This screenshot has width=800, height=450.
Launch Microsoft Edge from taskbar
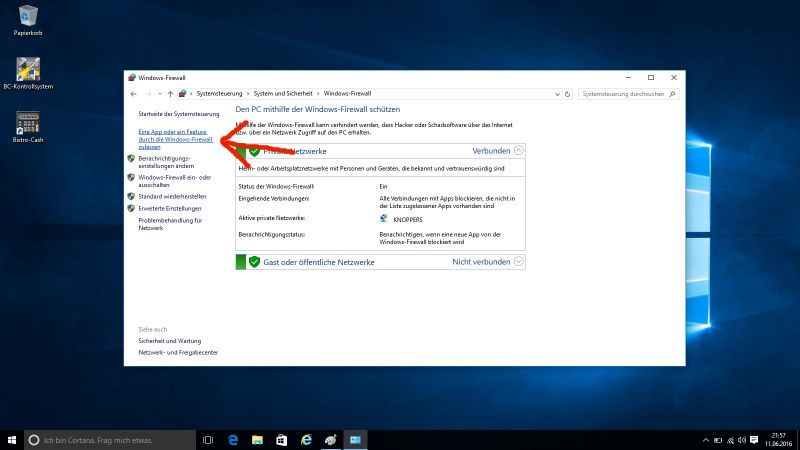point(233,440)
